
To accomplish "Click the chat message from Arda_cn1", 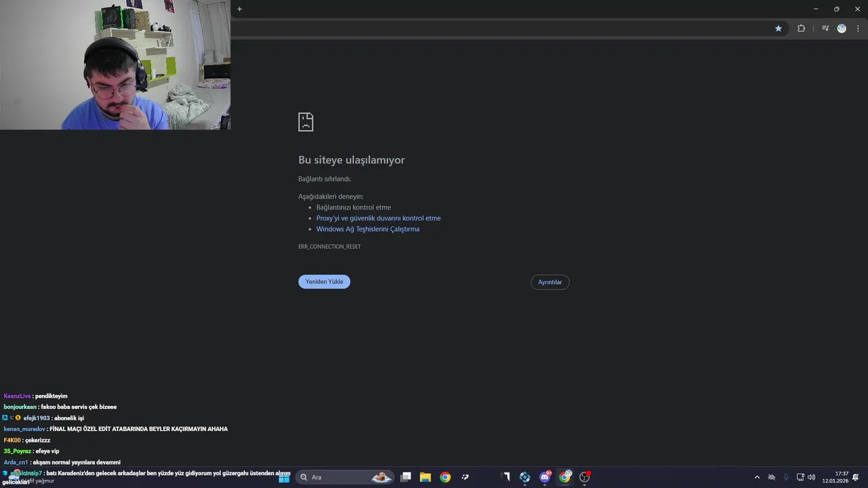I will 62,462.
